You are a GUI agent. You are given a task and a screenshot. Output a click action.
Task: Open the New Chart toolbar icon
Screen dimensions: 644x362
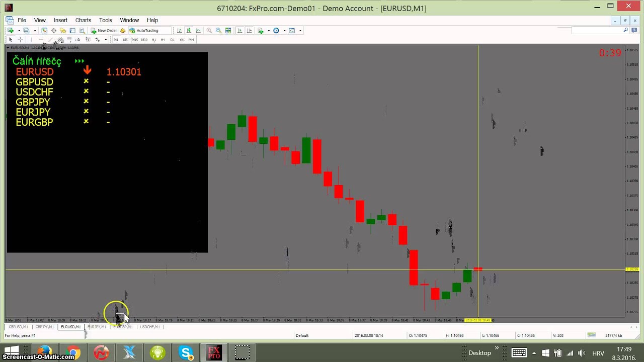[x=11, y=31]
